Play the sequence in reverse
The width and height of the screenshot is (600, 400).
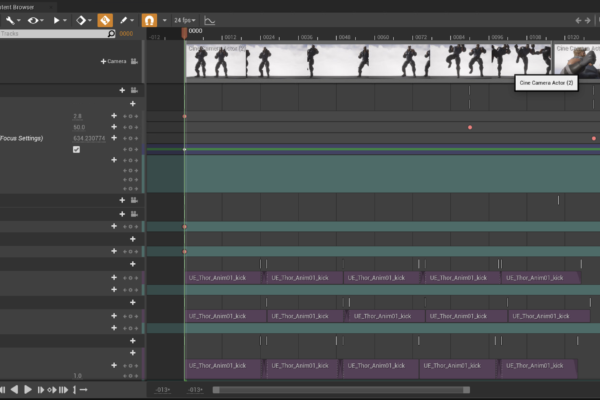14,390
